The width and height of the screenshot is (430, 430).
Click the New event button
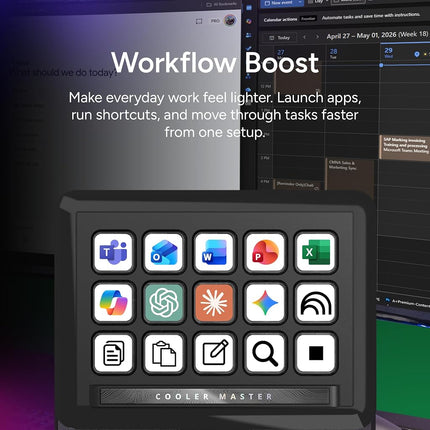pyautogui.click(x=282, y=3)
